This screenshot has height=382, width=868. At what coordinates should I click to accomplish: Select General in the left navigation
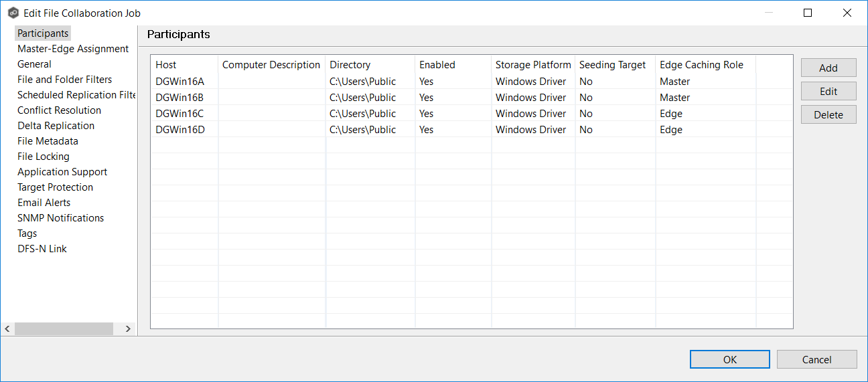tap(34, 64)
